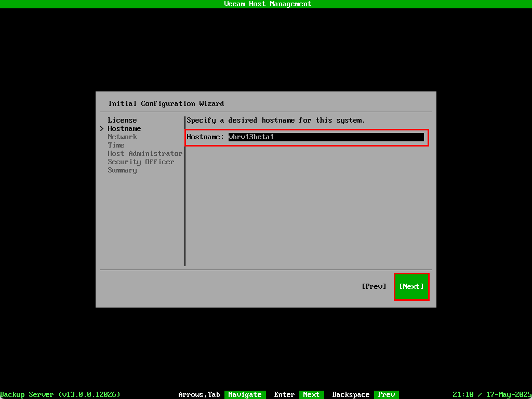This screenshot has width=532, height=399.
Task: Click the arrow marker beside Hostname step
Action: pyautogui.click(x=102, y=128)
